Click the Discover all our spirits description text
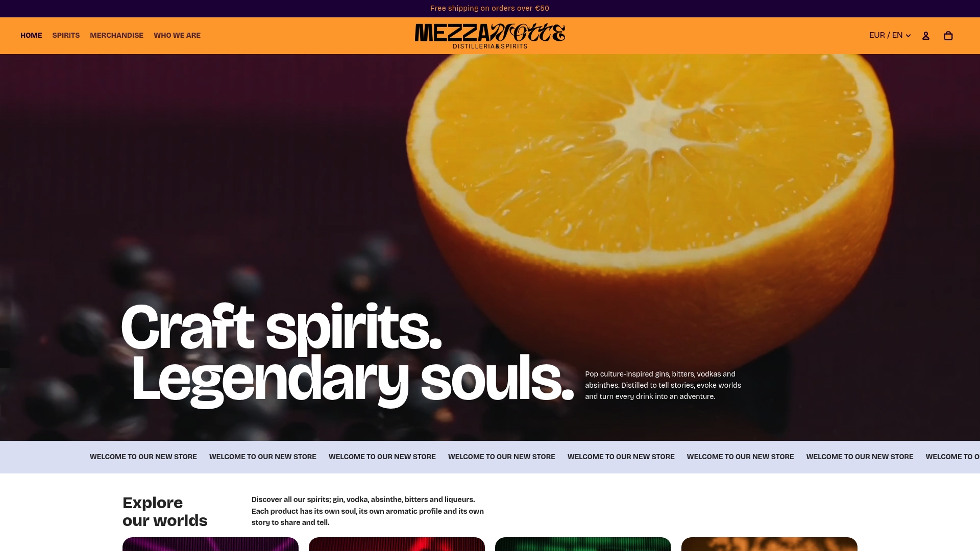This screenshot has width=980, height=551. (x=367, y=511)
